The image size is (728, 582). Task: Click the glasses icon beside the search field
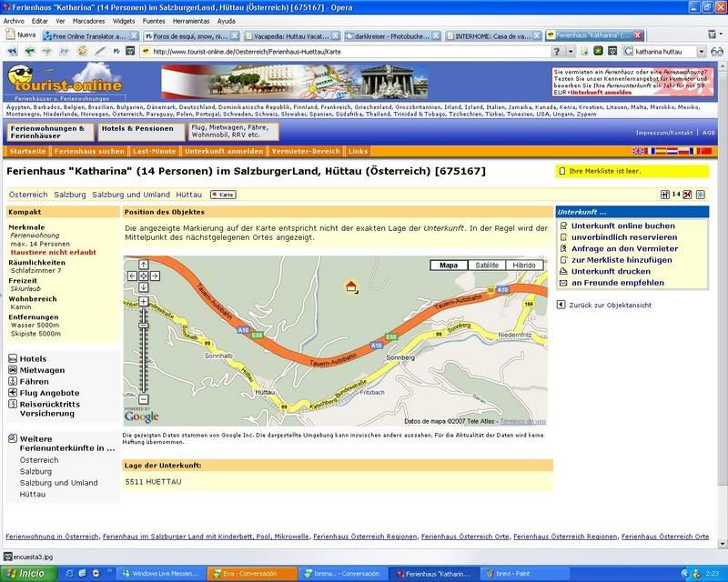(x=717, y=52)
